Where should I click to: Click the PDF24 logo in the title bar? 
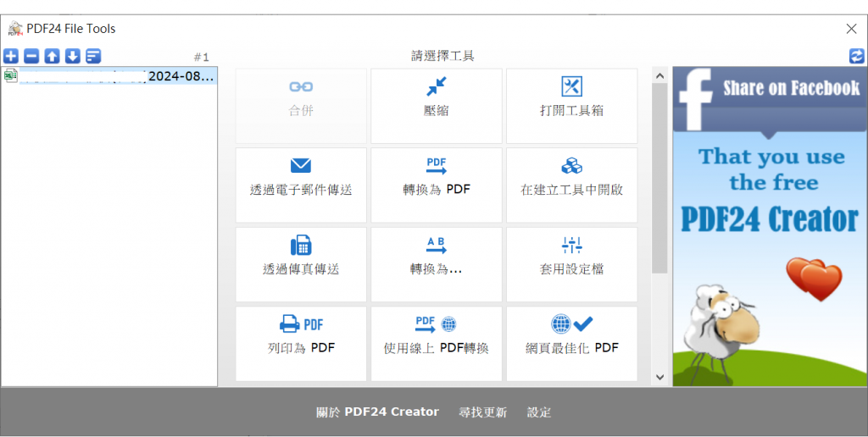[15, 29]
